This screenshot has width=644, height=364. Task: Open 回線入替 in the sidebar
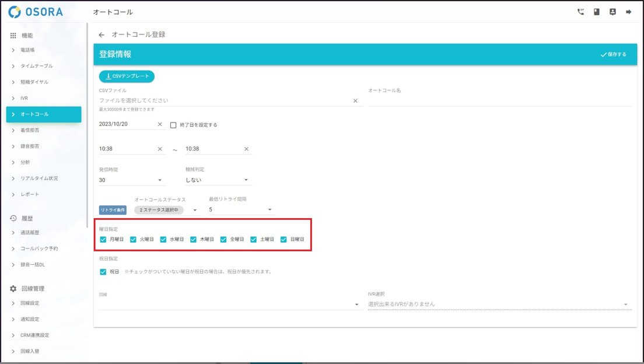click(44, 351)
